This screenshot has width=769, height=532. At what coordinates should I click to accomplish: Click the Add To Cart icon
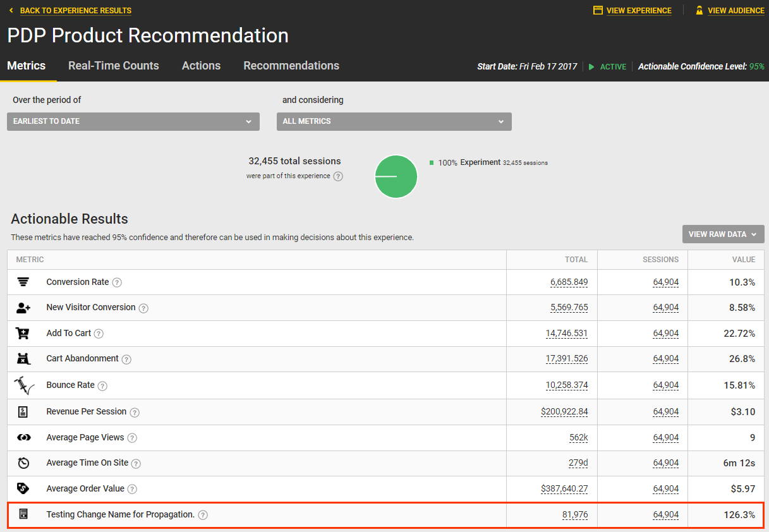pyautogui.click(x=23, y=333)
